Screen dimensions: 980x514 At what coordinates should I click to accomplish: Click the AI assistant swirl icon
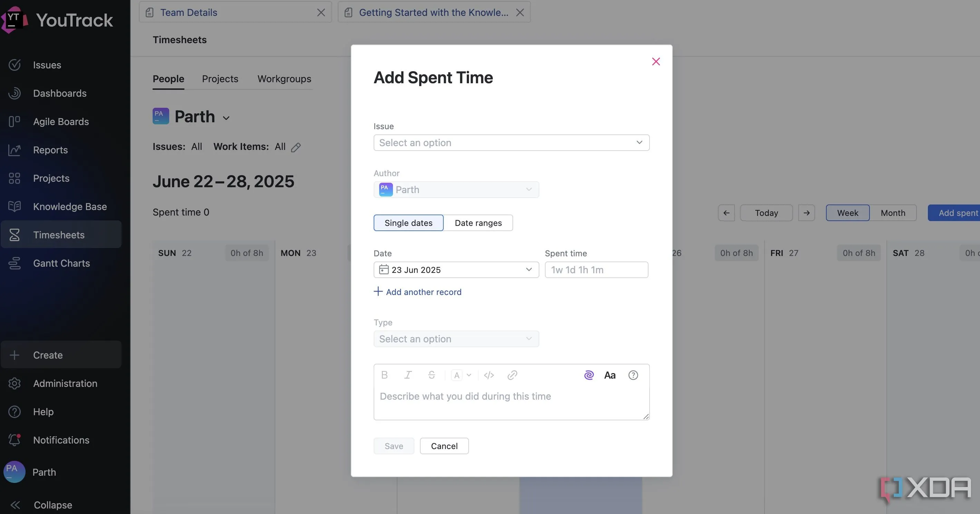[x=589, y=375]
